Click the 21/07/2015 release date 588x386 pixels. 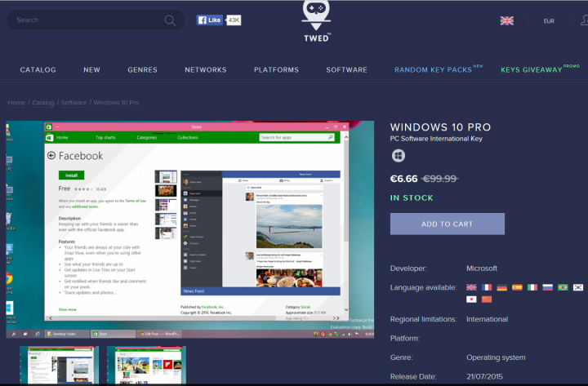(x=484, y=377)
